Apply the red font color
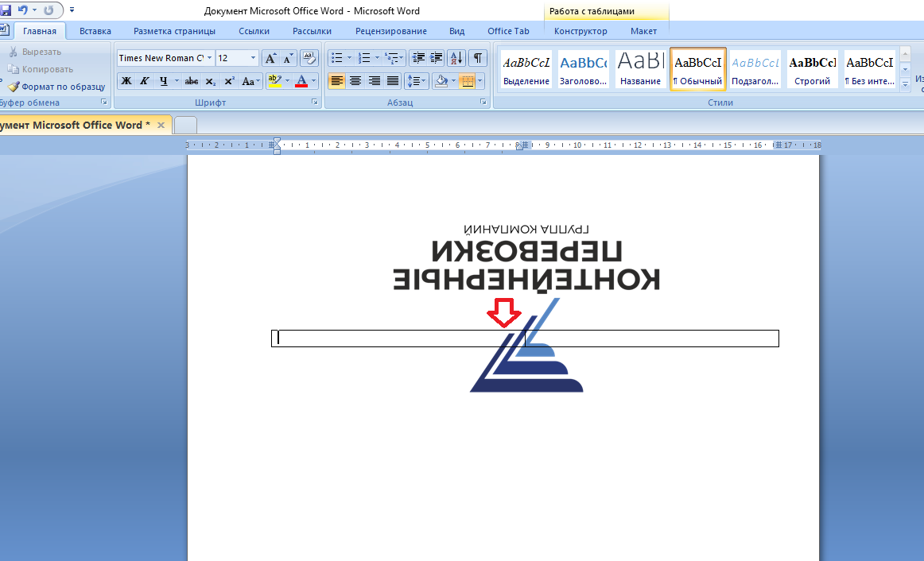 (301, 81)
